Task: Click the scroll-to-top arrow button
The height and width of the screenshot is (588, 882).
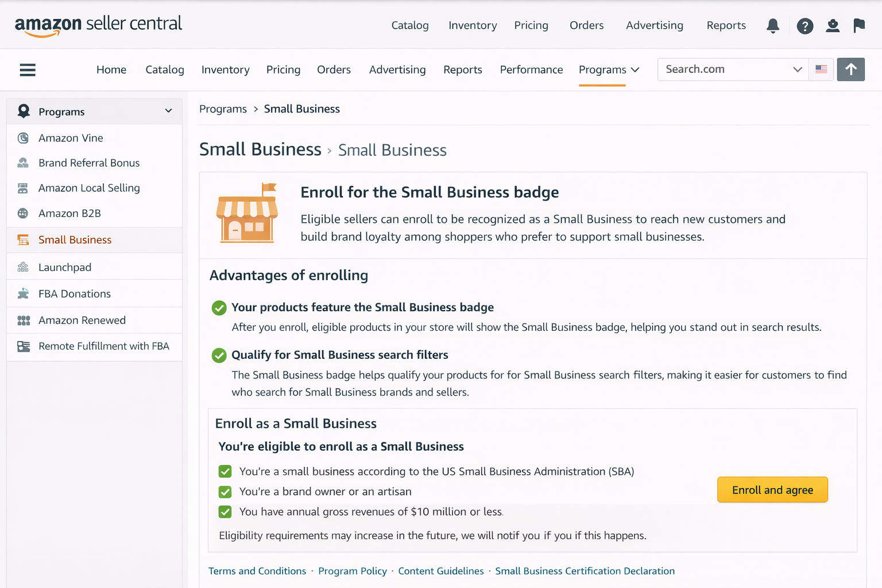Action: (x=850, y=69)
